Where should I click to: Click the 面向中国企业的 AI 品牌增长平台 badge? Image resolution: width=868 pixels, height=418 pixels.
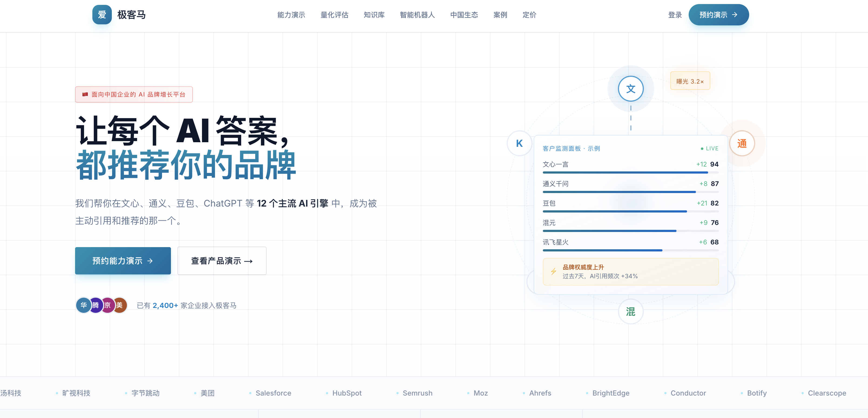134,94
